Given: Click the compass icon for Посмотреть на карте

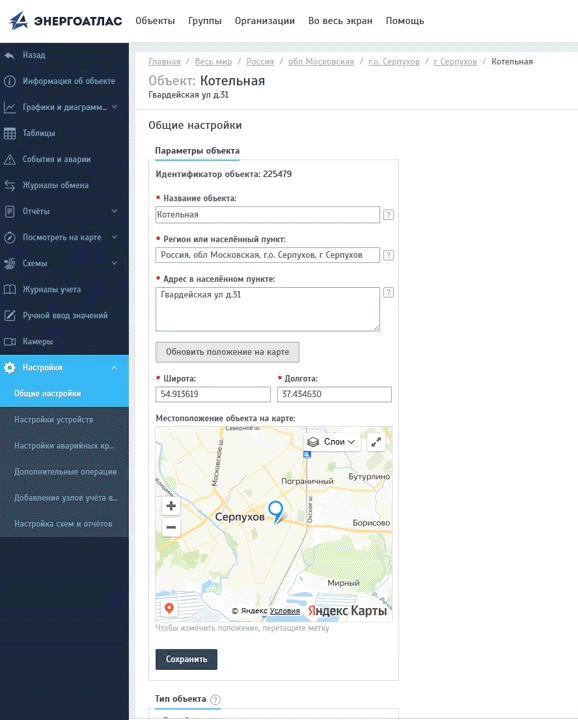Looking at the screenshot, I should (9, 237).
